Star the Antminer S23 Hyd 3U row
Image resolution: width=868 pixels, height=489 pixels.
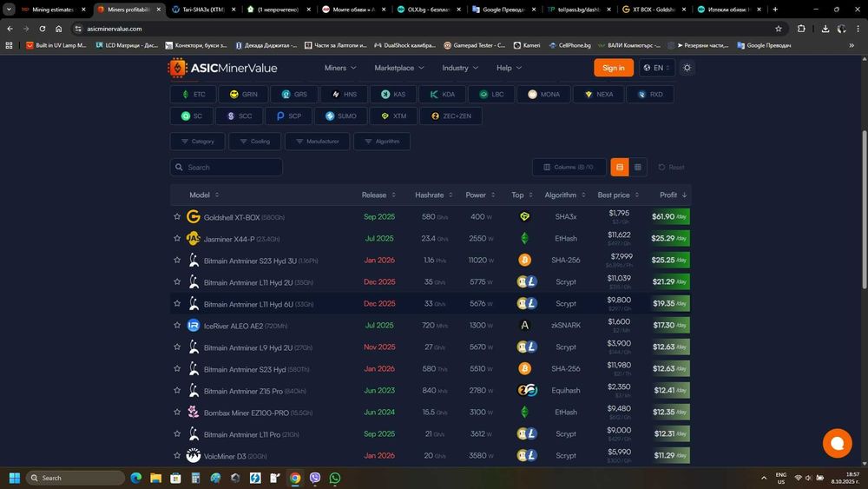(x=177, y=260)
